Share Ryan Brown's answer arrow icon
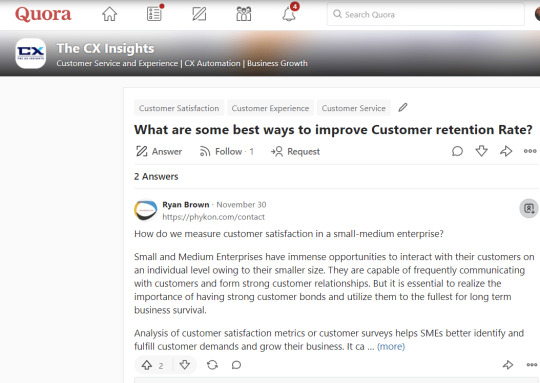Screen dimensions: 540x383 (x=508, y=364)
